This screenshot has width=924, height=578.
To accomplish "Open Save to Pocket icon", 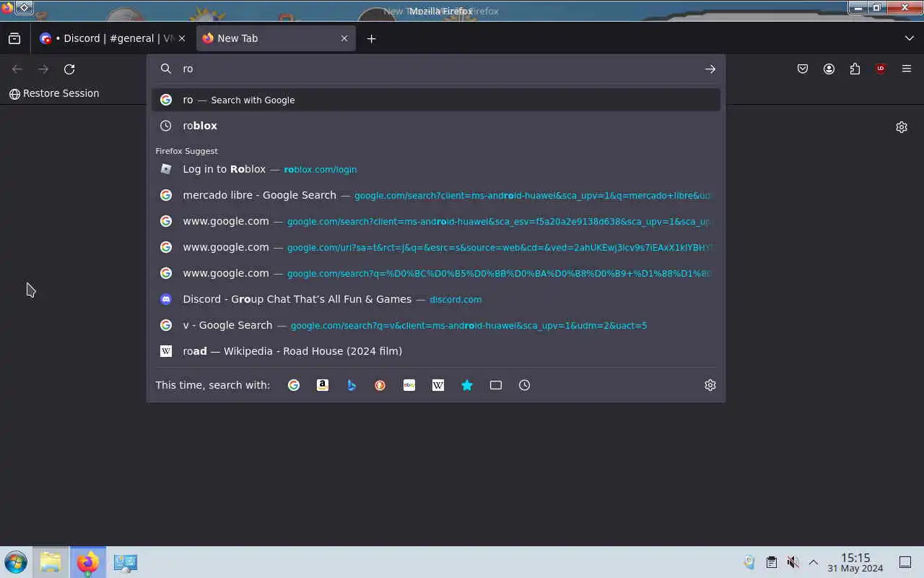I will pyautogui.click(x=803, y=69).
